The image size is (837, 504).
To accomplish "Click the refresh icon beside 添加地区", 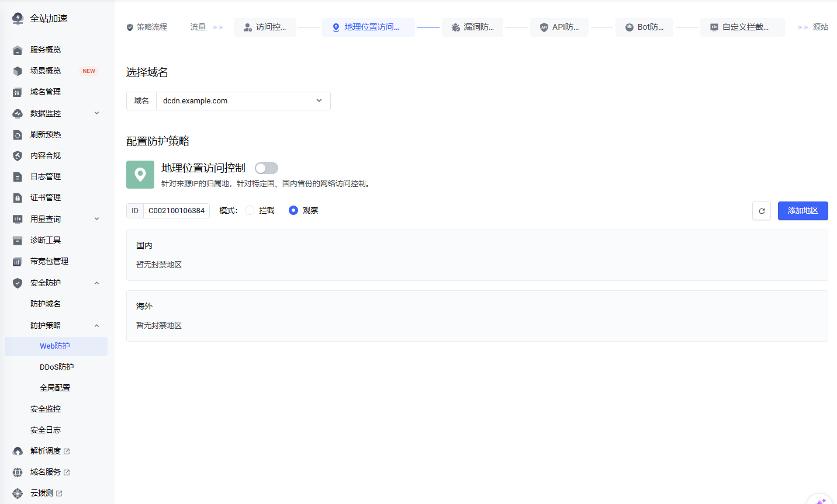I will (x=761, y=211).
